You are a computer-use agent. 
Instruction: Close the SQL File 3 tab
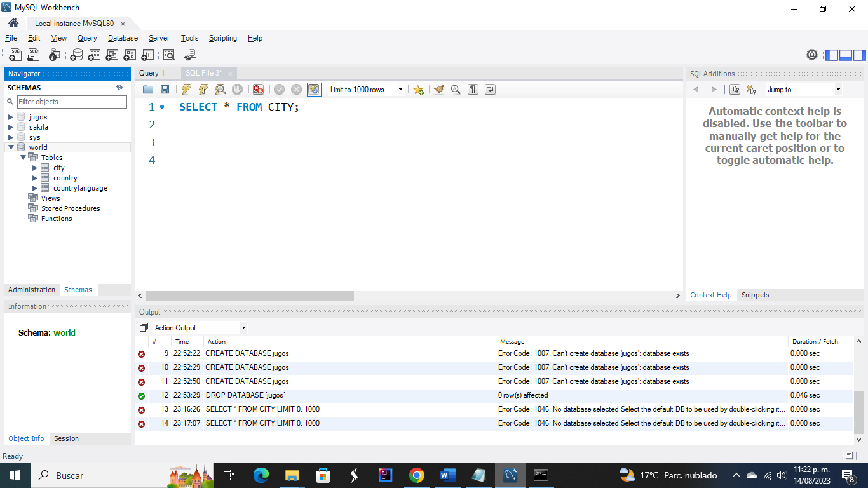pos(230,74)
